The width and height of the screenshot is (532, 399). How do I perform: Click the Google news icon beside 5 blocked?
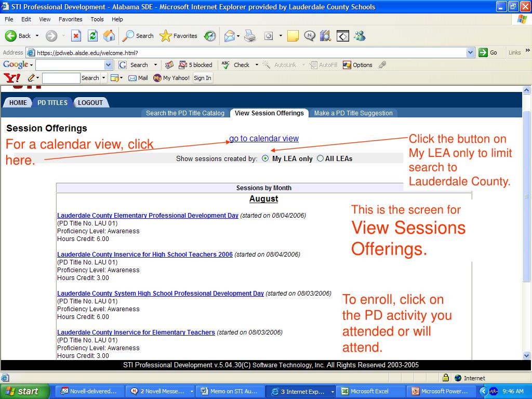(x=169, y=65)
